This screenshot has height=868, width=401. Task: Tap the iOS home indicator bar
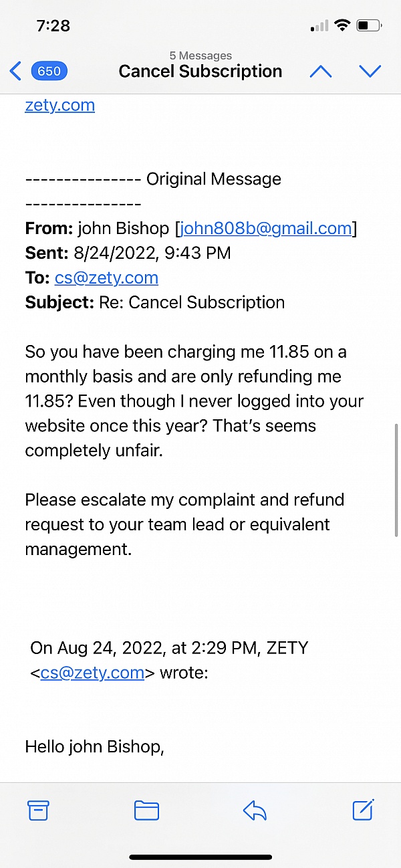[x=200, y=857]
